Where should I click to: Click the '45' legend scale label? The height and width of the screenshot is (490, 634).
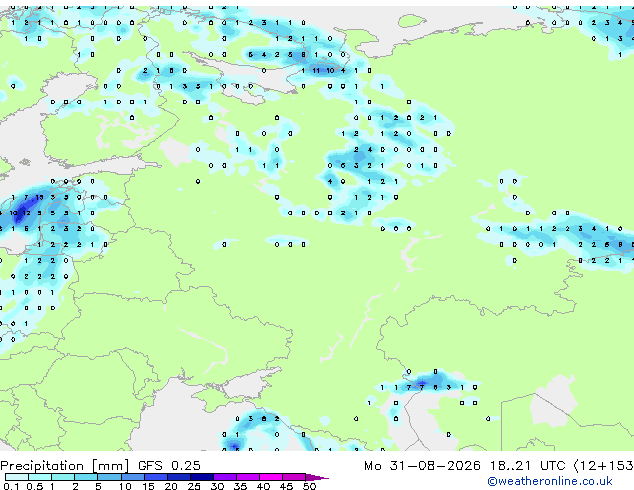coord(286,486)
